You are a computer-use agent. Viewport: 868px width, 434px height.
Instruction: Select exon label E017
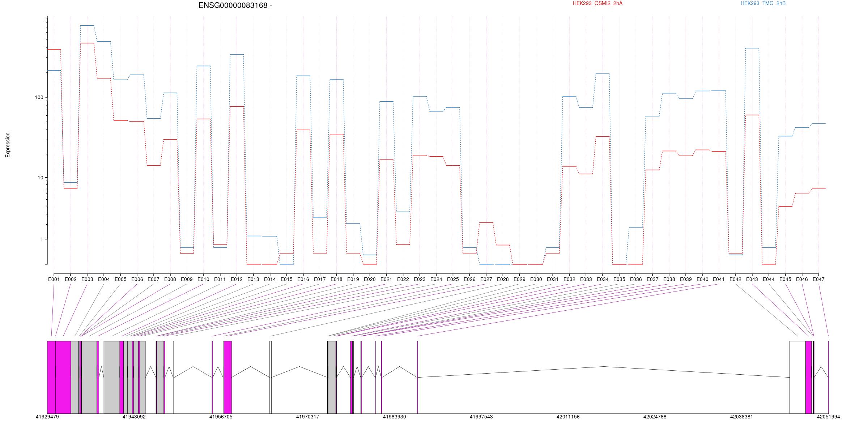(320, 279)
